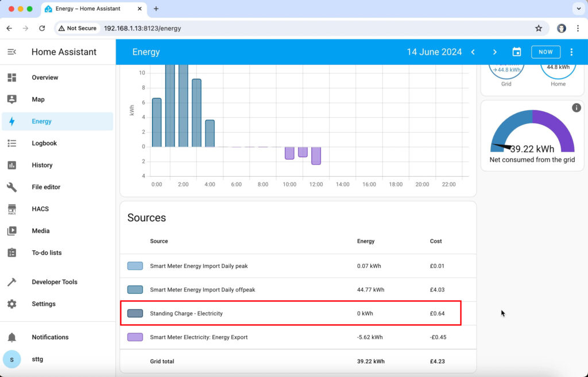The width and height of the screenshot is (588, 377).
Task: Click the £0.64 standing charge cost
Action: (x=437, y=313)
